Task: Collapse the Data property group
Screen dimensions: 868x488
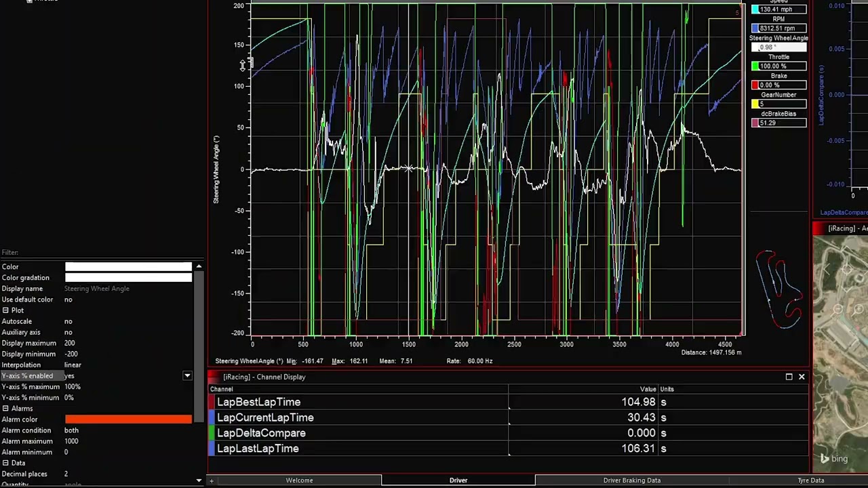Action: (5, 464)
